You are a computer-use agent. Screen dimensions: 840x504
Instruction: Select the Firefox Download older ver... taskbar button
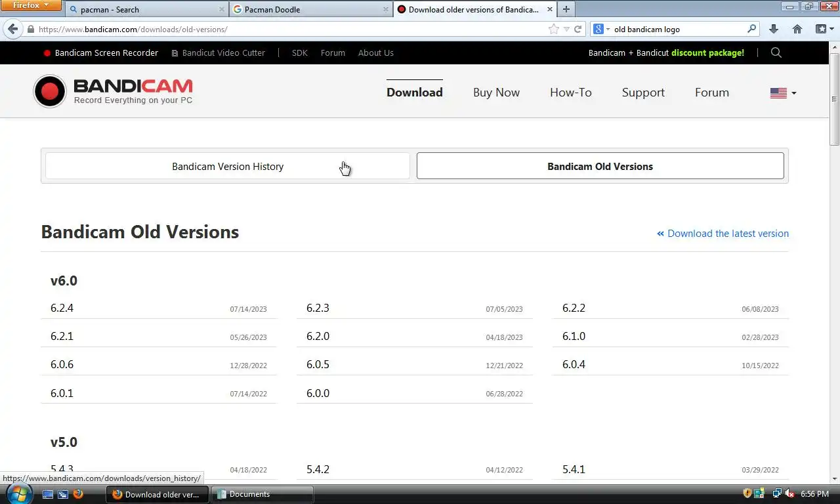point(157,494)
